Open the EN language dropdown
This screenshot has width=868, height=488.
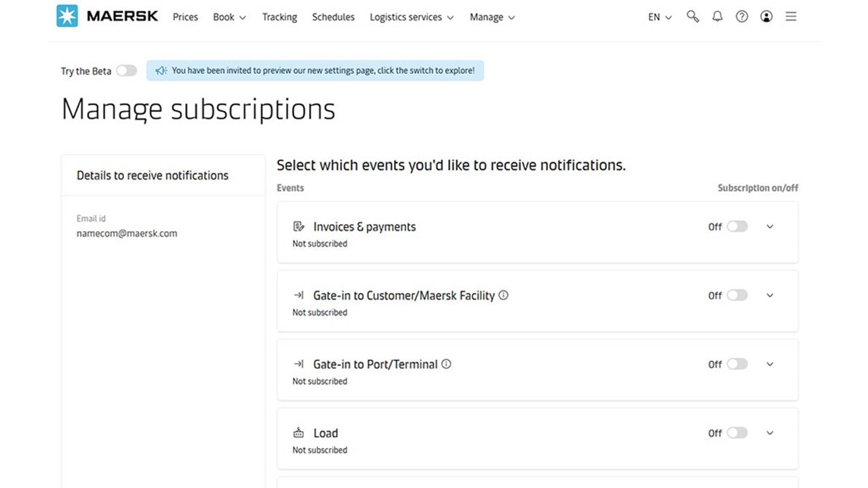[660, 17]
